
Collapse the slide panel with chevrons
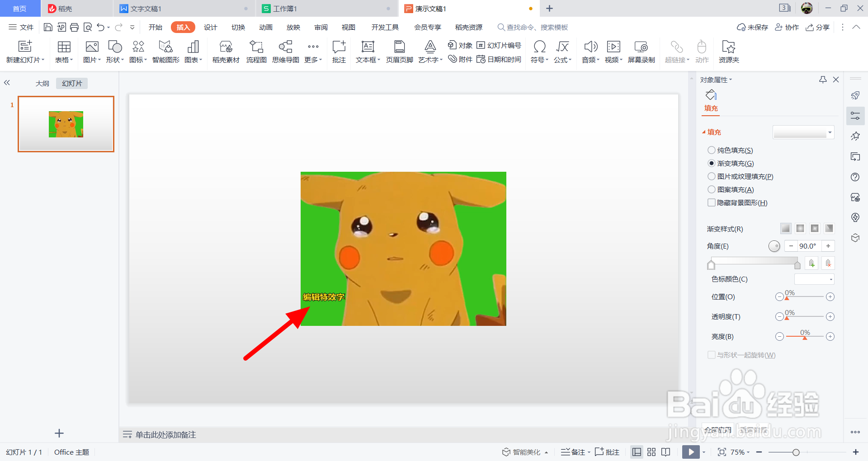tap(7, 83)
